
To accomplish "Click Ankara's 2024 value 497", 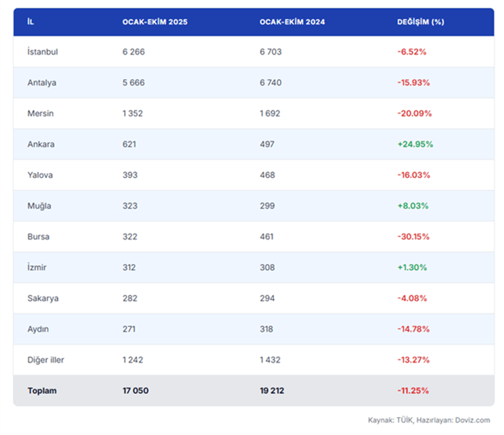I will [x=267, y=144].
